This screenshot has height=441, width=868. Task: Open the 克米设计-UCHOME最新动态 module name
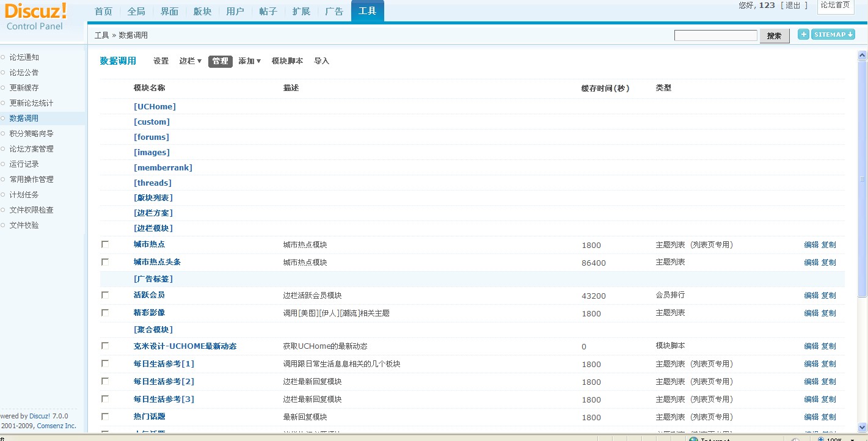tap(185, 346)
